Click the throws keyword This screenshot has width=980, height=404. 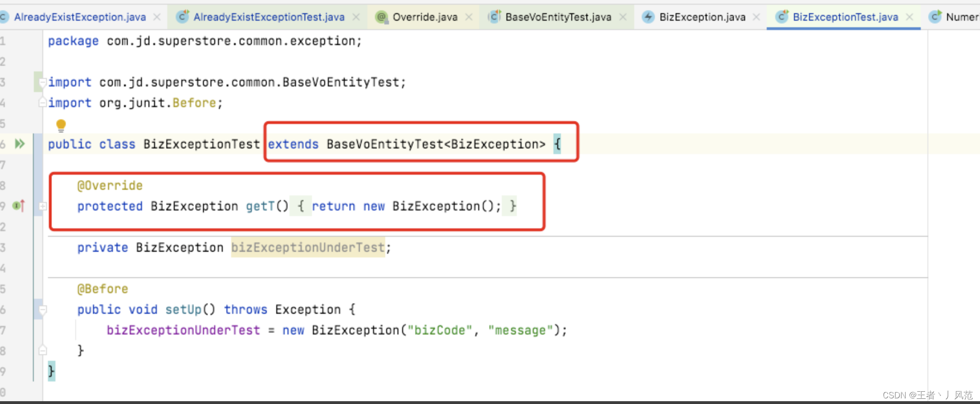pos(245,310)
